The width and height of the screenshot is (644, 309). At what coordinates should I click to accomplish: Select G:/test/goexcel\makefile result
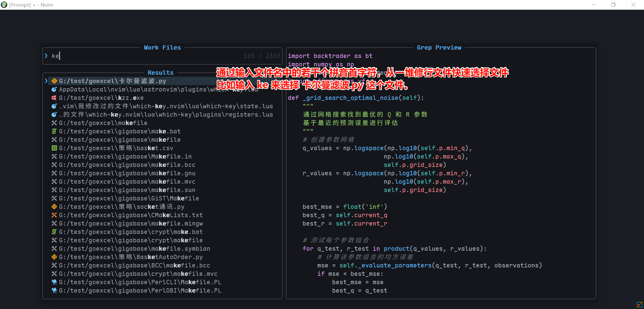(103, 123)
